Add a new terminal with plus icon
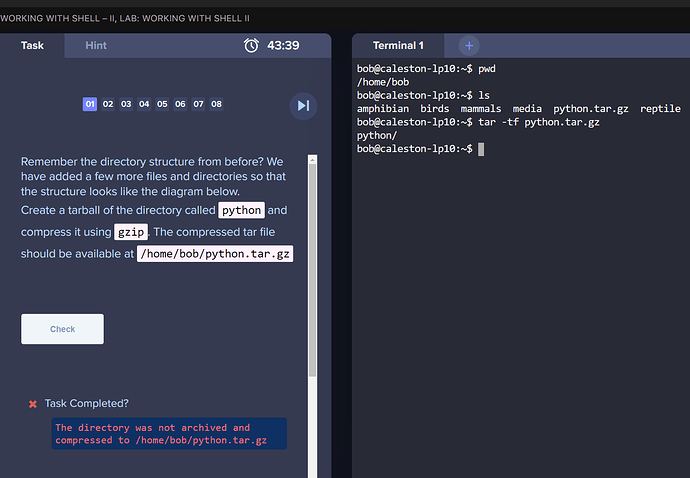The width and height of the screenshot is (690, 478). point(469,46)
